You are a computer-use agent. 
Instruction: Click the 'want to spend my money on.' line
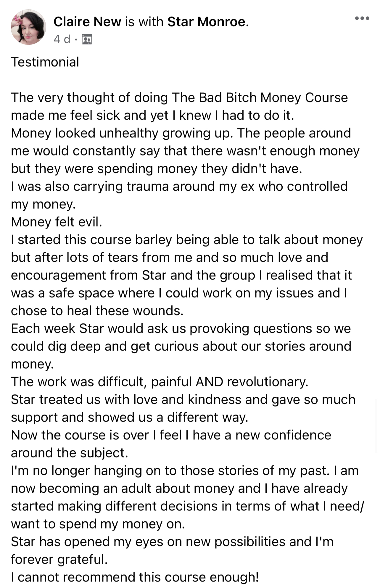click(98, 524)
